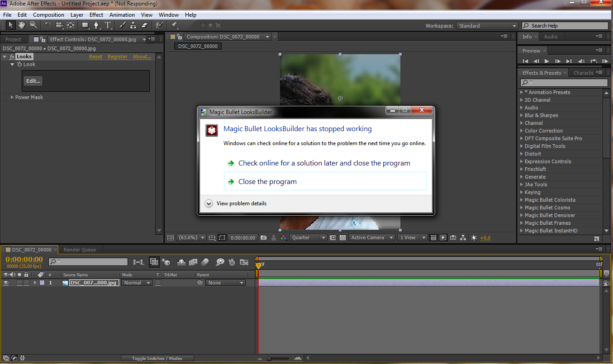Select the Selection arrow tool

(x=10, y=25)
